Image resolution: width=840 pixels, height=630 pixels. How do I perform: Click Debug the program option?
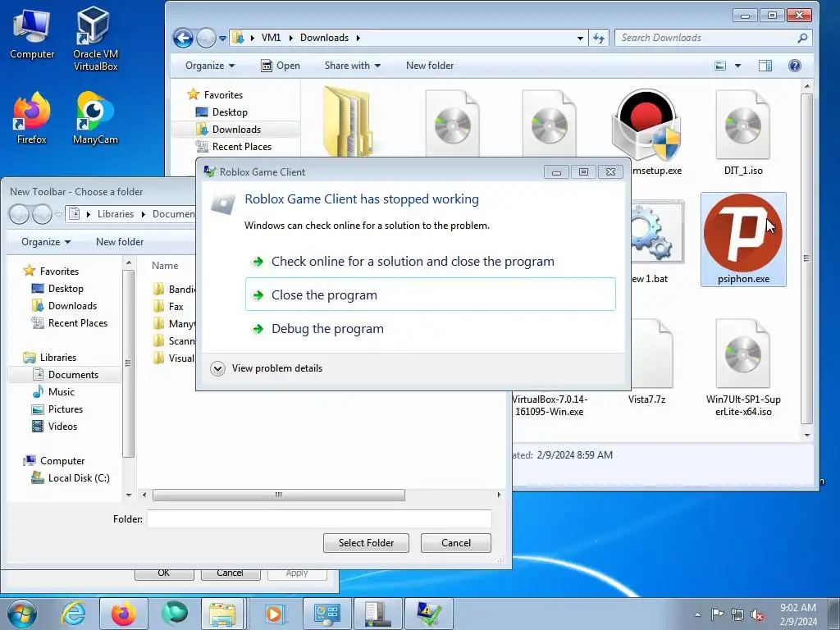click(430, 328)
